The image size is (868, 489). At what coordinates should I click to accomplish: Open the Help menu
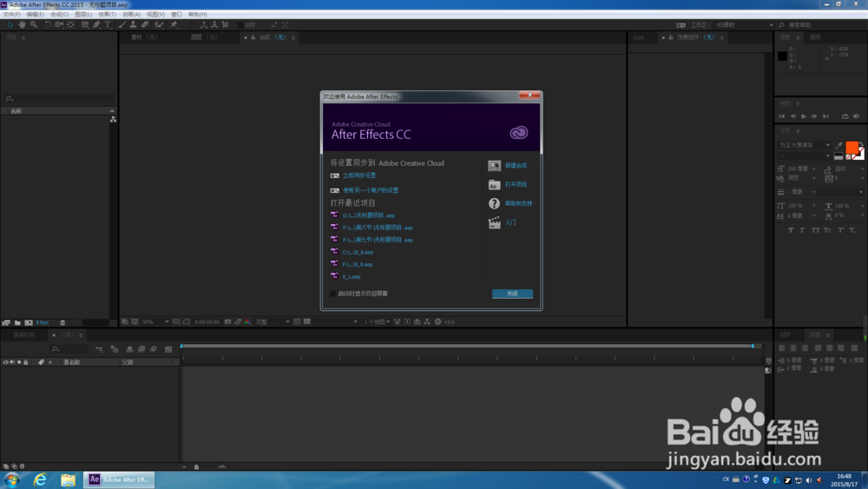pyautogui.click(x=198, y=15)
